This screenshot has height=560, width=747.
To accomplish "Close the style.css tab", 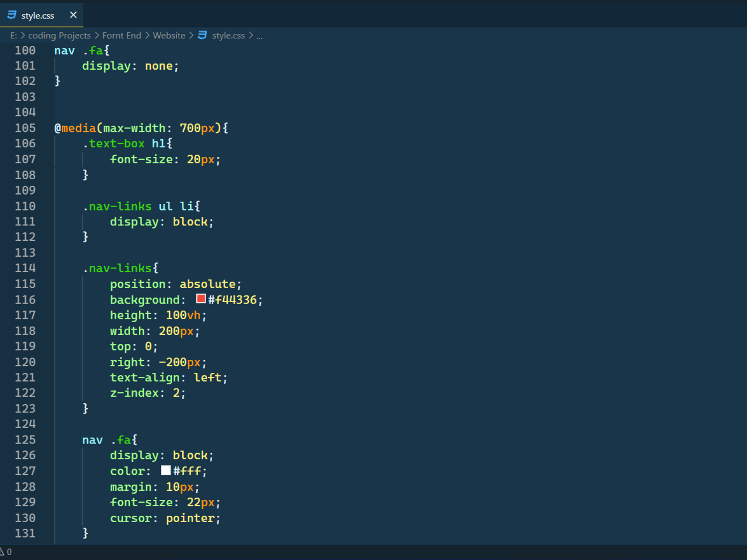I will [73, 15].
